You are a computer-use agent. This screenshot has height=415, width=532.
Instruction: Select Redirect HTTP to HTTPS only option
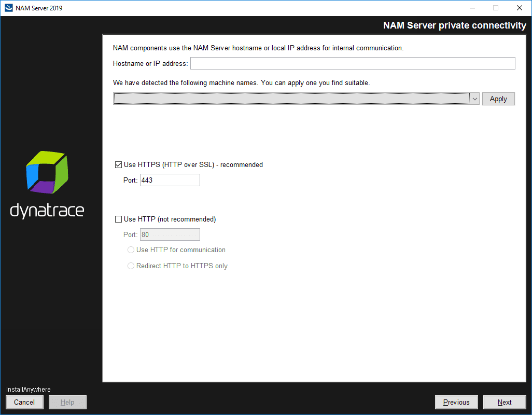click(131, 266)
